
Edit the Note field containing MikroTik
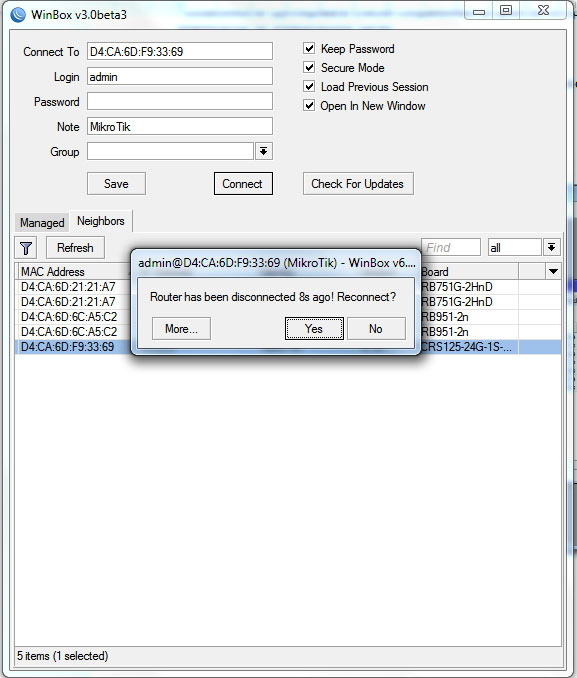coord(180,127)
